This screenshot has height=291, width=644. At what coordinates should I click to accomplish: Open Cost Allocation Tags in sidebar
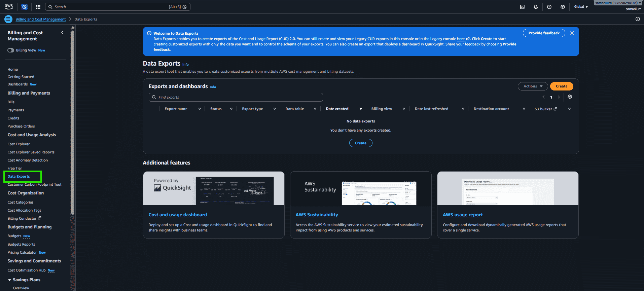pos(24,210)
